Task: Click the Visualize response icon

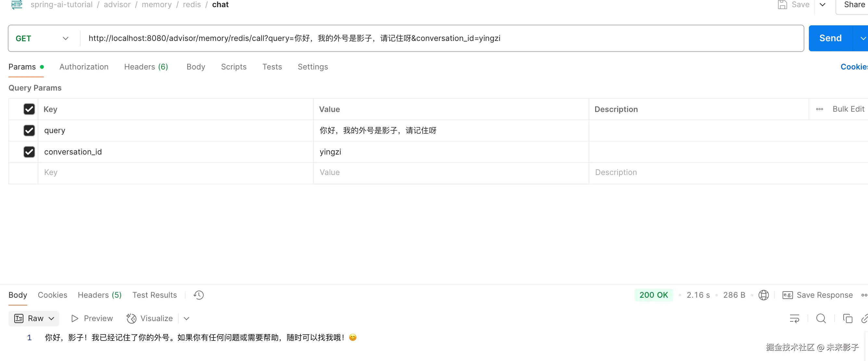Action: [x=132, y=318]
